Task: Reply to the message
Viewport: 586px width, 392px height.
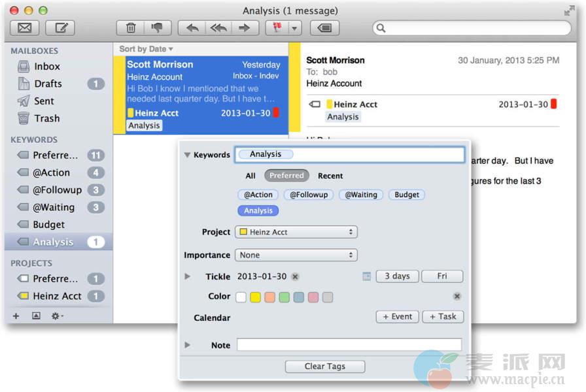Action: tap(192, 28)
